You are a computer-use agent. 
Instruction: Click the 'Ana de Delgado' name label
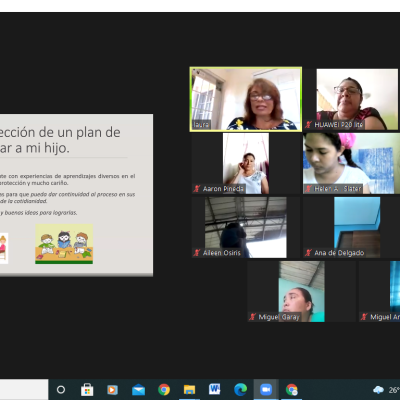(339, 253)
